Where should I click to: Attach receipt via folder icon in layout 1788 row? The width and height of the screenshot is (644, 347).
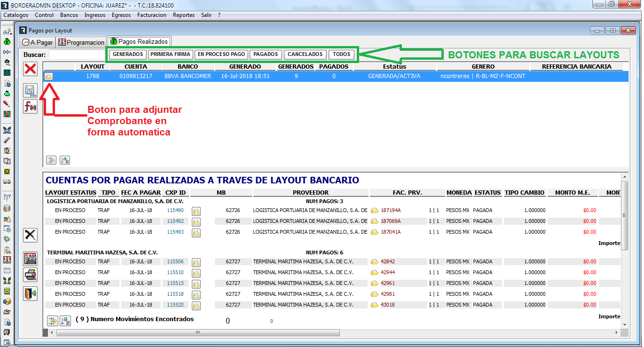(x=49, y=76)
